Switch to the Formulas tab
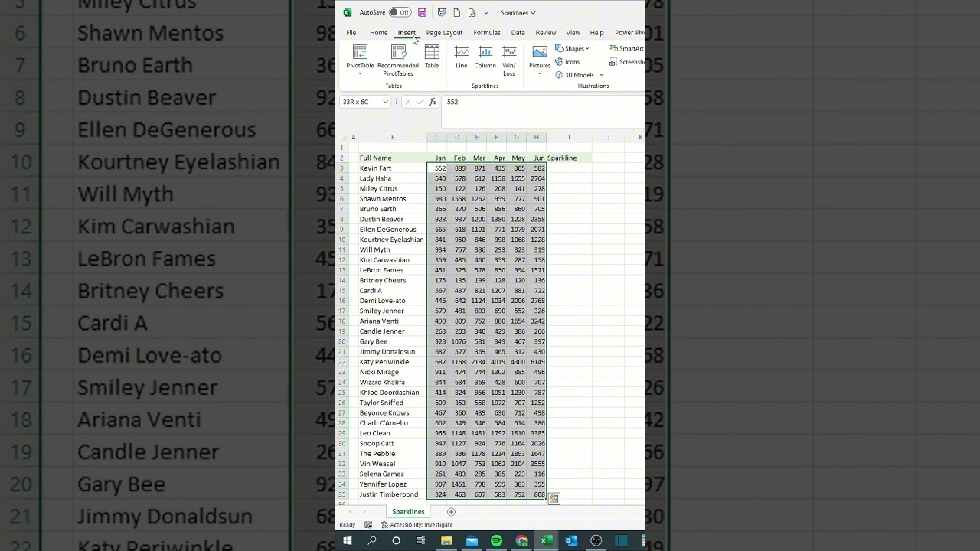Image resolution: width=980 pixels, height=551 pixels. click(487, 33)
